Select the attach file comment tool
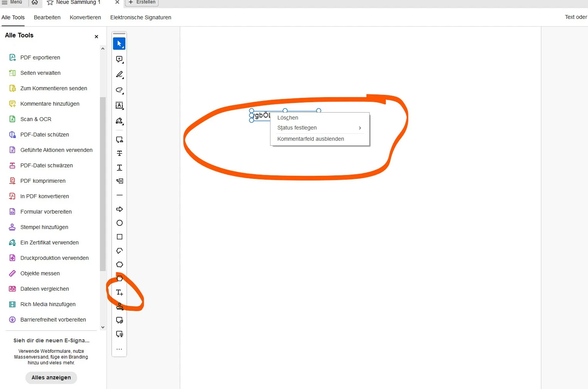Screen dimensions: 588x389 (x=119, y=320)
